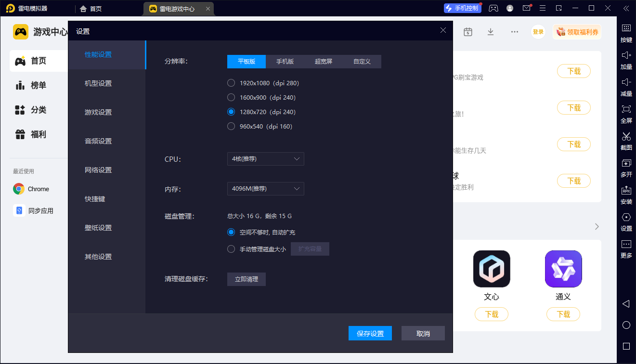Image resolution: width=636 pixels, height=364 pixels.
Task: Choose 空间不够时, 自动扩充 disk option
Action: click(261, 233)
